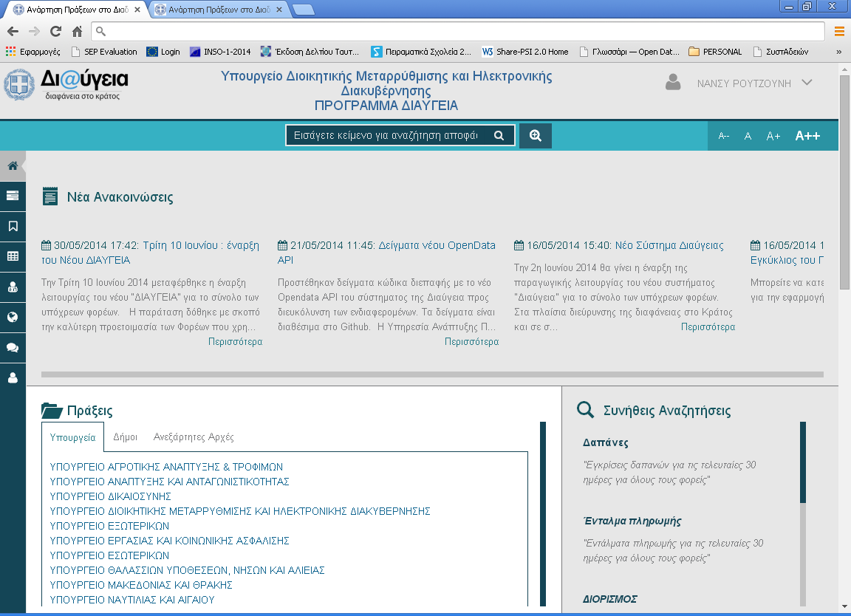
Task: Click the search input for decisions
Action: 386,136
